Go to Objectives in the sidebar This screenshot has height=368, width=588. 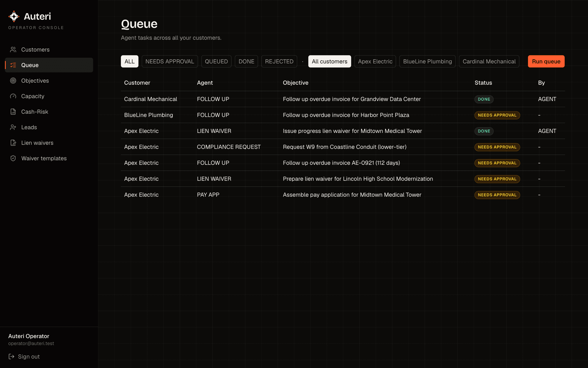(49, 81)
